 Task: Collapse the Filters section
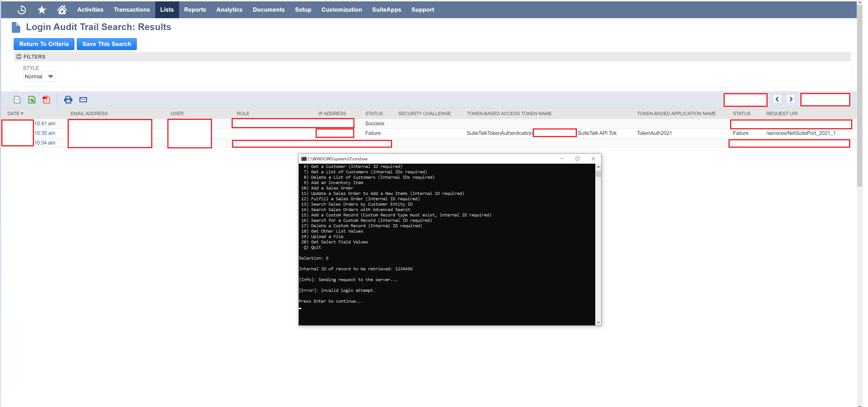click(19, 56)
